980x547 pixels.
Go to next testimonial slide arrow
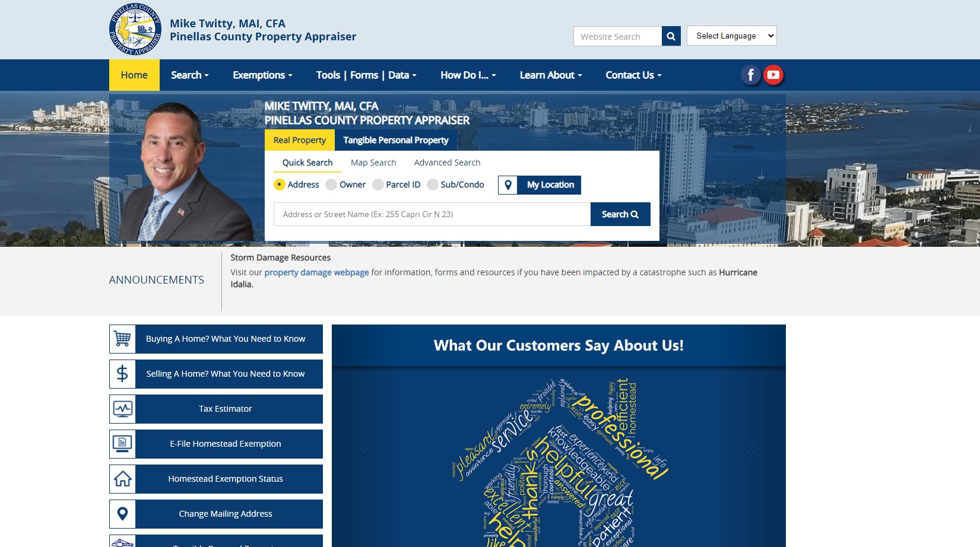tap(751, 449)
